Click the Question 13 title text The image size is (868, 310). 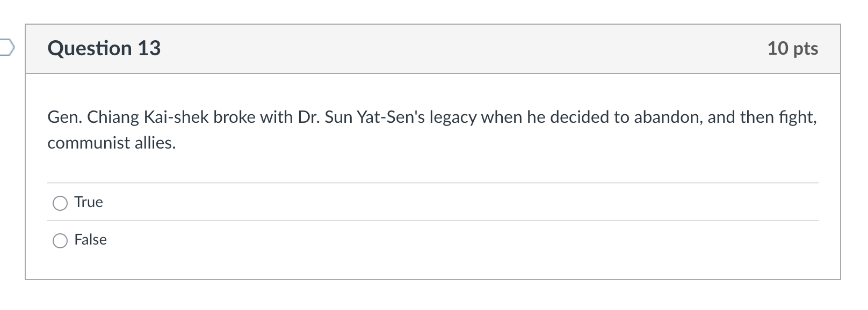tap(104, 48)
